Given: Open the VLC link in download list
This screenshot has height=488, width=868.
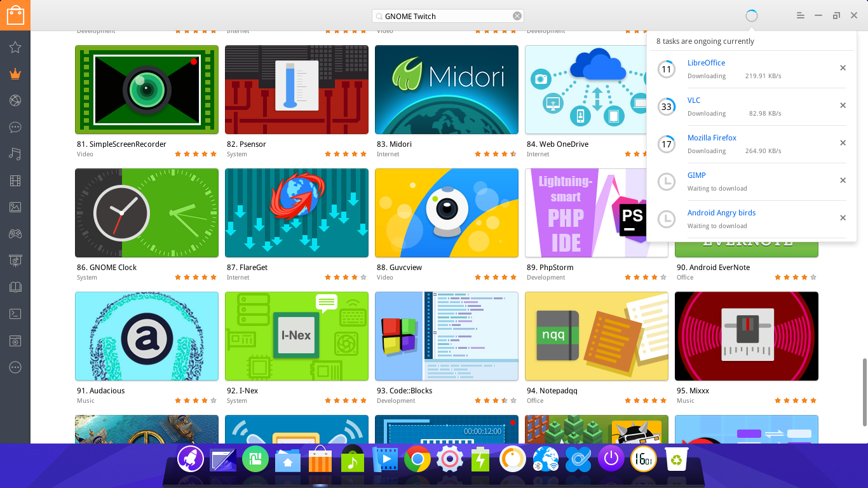Looking at the screenshot, I should coord(694,100).
